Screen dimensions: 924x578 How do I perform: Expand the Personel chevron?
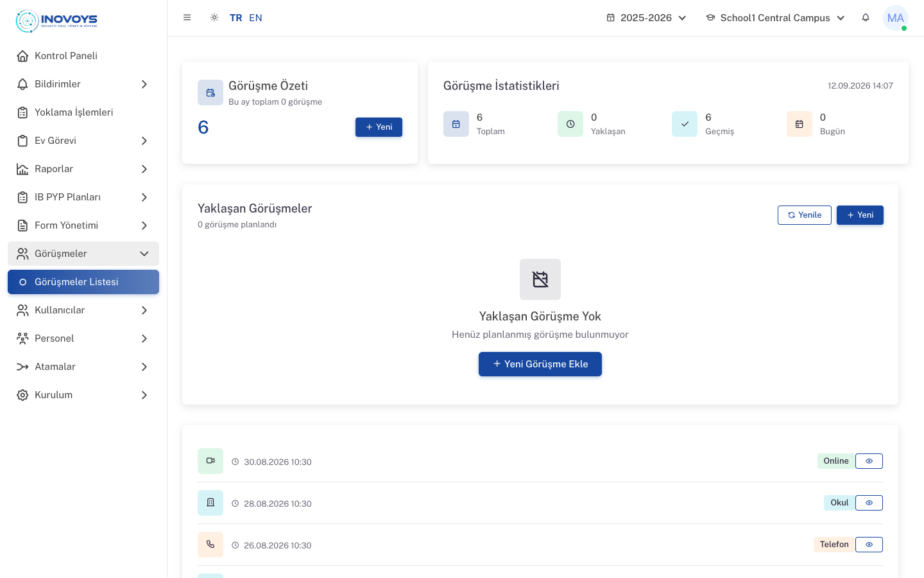tap(144, 338)
